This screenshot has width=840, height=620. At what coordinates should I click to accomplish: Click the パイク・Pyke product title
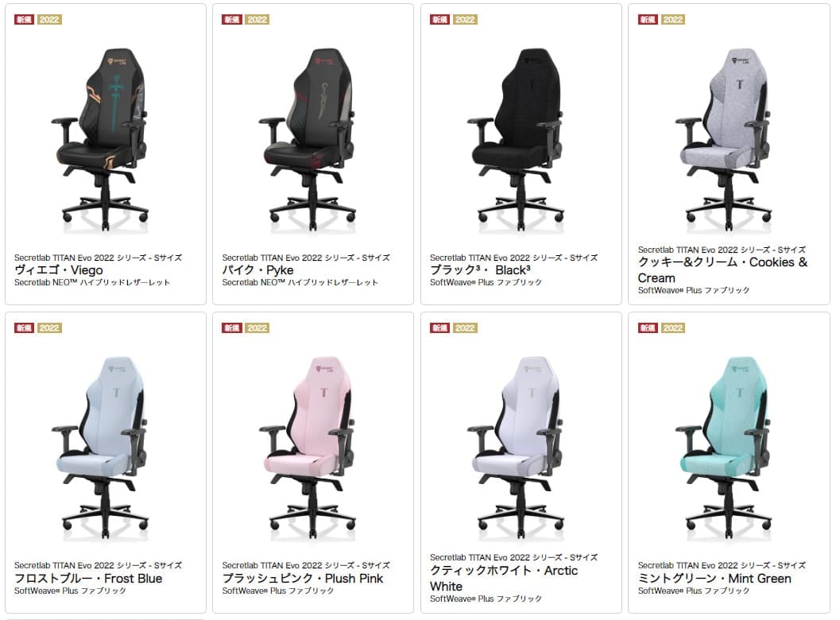point(257,270)
